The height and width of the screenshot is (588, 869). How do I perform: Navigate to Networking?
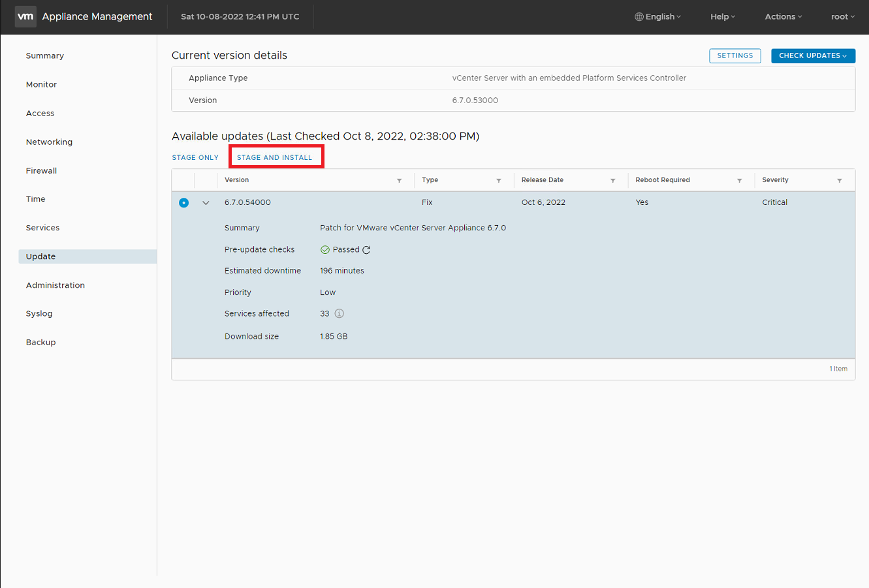coord(50,142)
